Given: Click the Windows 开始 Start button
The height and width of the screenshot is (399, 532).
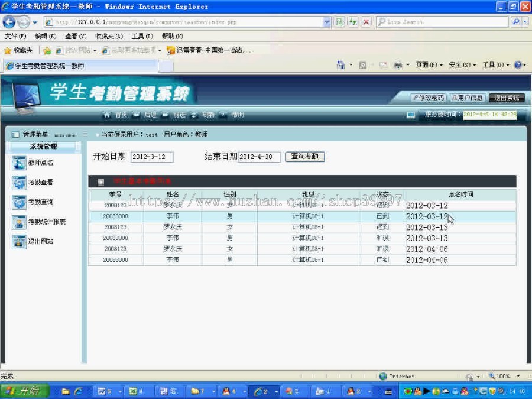Looking at the screenshot, I should [x=25, y=391].
